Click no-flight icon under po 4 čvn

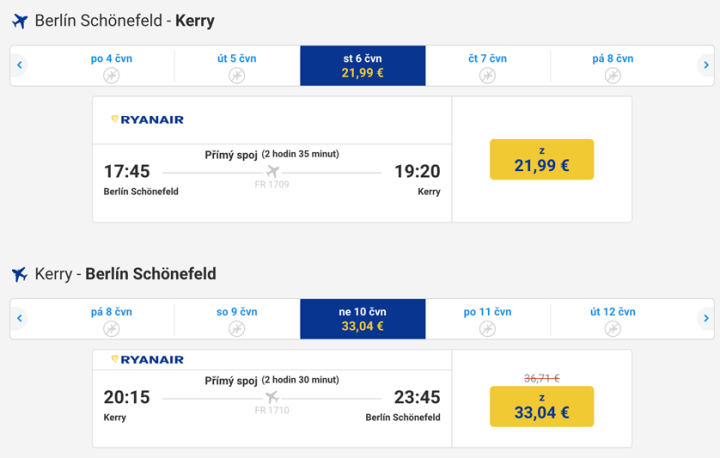(111, 76)
